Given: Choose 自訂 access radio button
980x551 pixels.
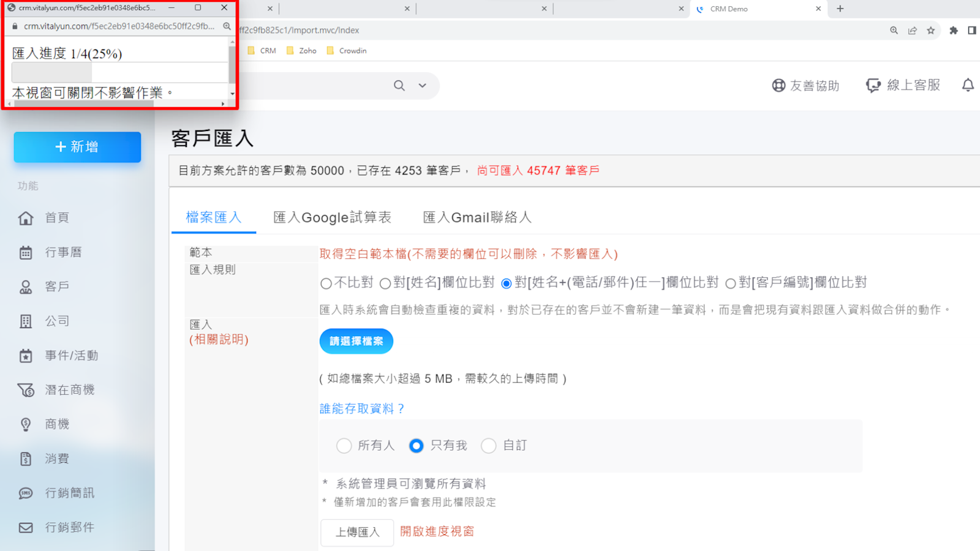Looking at the screenshot, I should coord(488,446).
